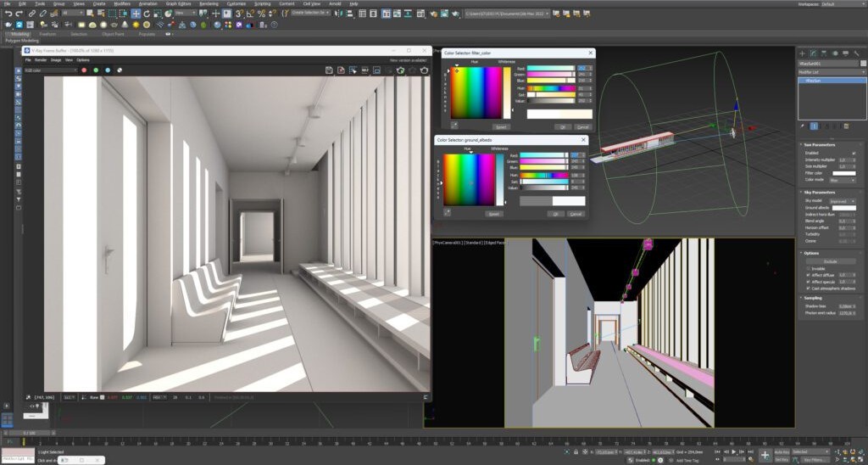The image size is (868, 465).
Task: Click Cancel in the filter_color dialog
Action: [582, 127]
